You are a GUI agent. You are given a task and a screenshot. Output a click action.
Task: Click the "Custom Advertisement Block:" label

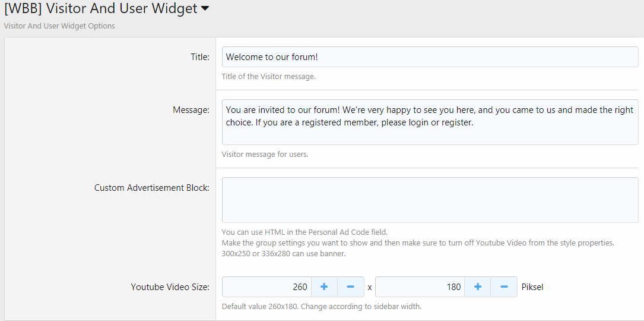(151, 188)
